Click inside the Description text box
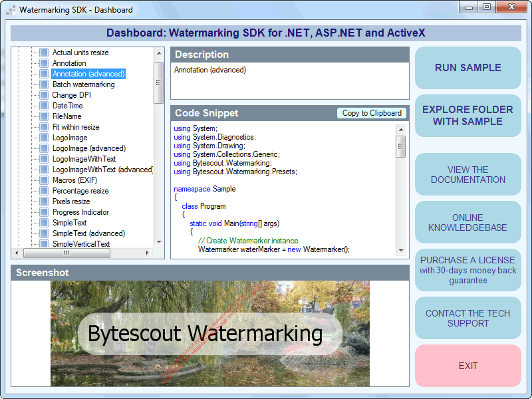 (290, 80)
